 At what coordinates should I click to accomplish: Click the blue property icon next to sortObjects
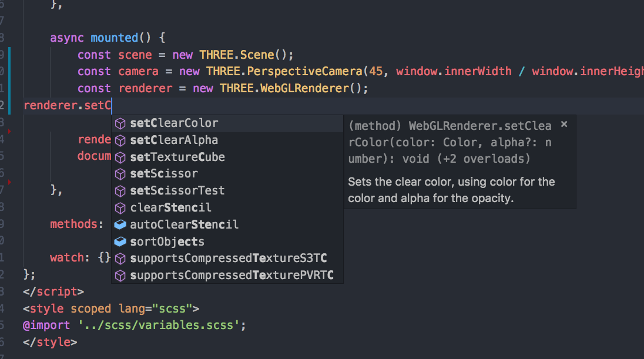[120, 241]
